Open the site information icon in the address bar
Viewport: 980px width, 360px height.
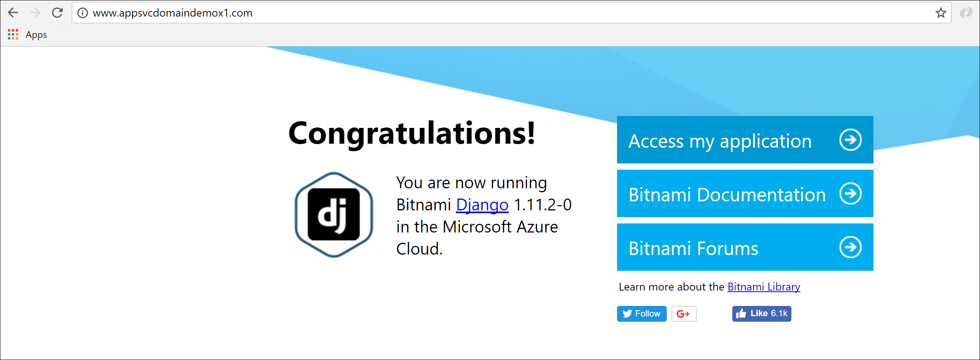[82, 13]
